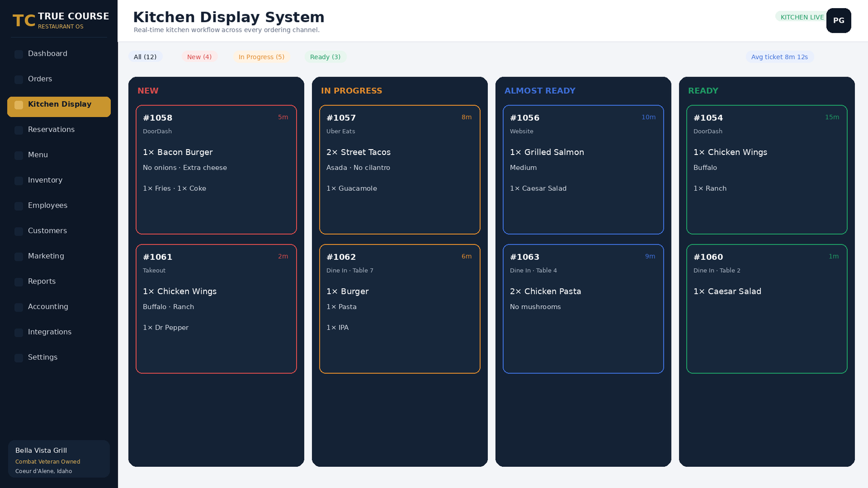Filter tickets by All (12)
This screenshot has height=488, width=868.
pos(145,57)
